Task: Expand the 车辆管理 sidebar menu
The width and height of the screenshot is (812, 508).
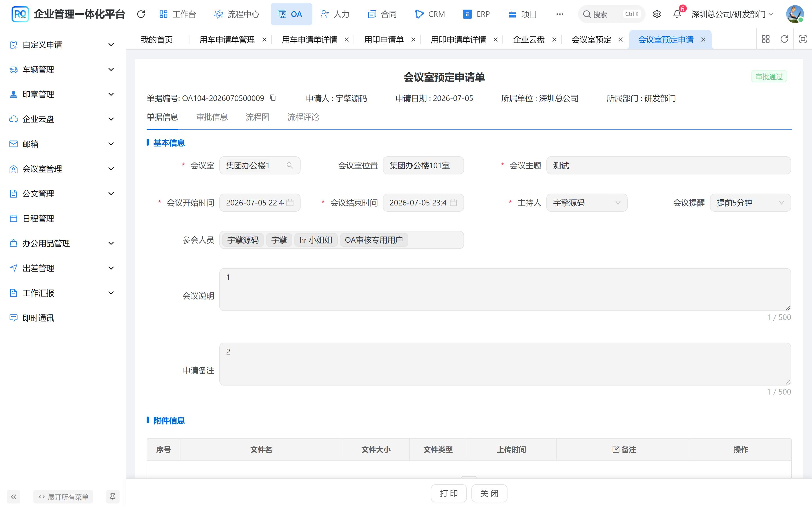Action: (x=62, y=69)
